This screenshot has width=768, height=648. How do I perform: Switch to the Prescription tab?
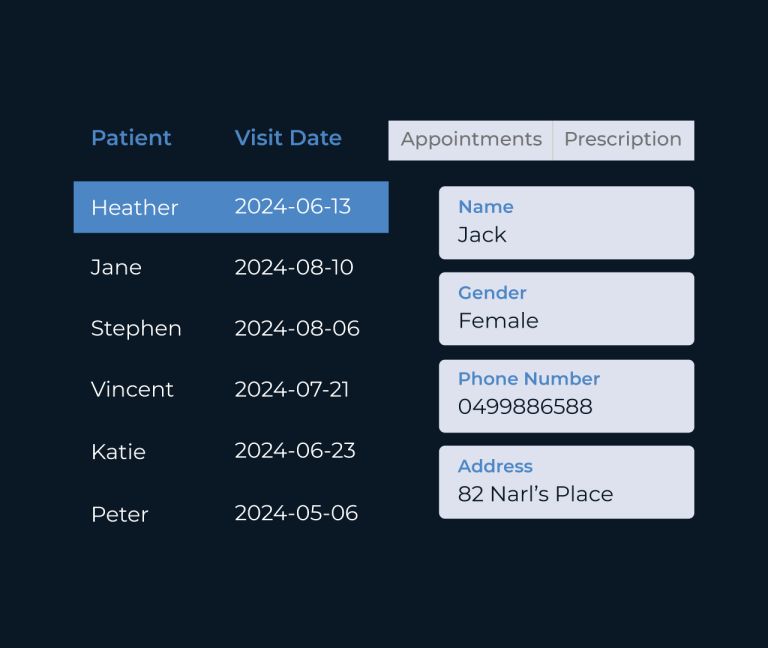point(624,140)
